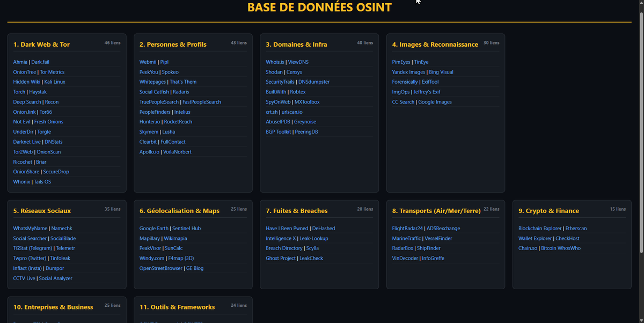
Task: Click the Google Earth link
Action: click(153, 228)
